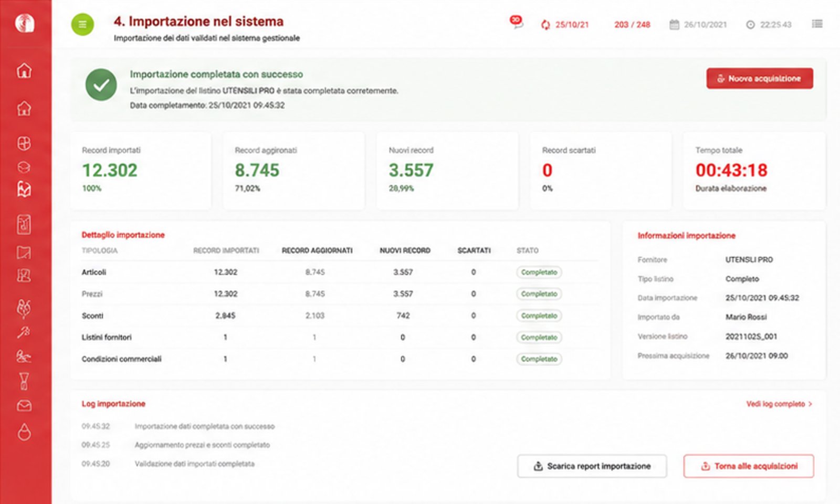Click the red sync icon beside 25/10/21
The width and height of the screenshot is (840, 504).
pyautogui.click(x=545, y=25)
